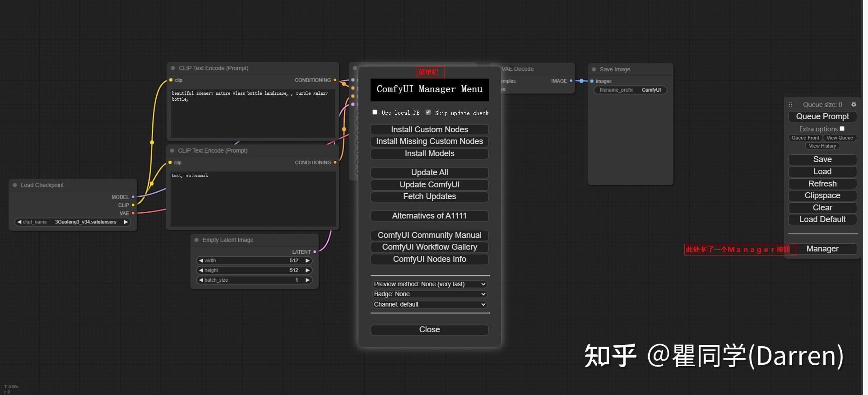Click the Queue Front button
Image resolution: width=868 pixels, height=395 pixels.
click(x=805, y=138)
